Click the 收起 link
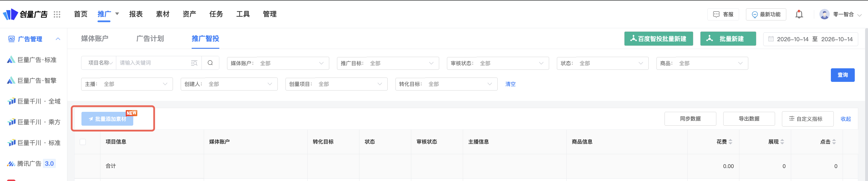Viewport: 868px width, 181px height. [846, 119]
